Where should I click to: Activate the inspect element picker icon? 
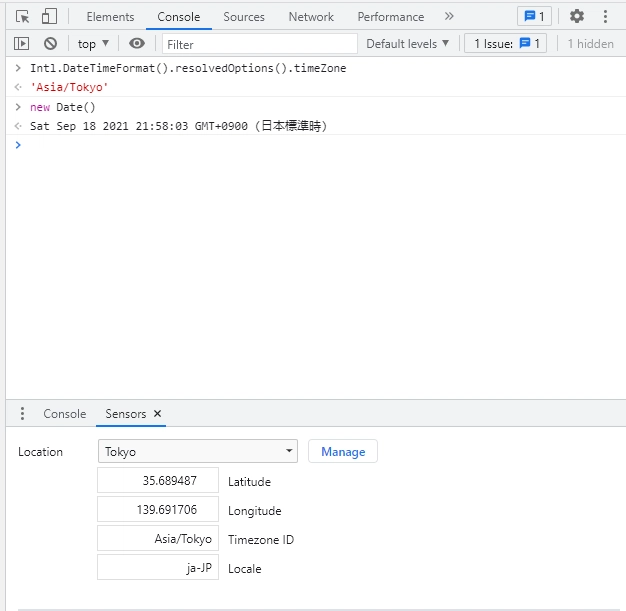coord(23,16)
